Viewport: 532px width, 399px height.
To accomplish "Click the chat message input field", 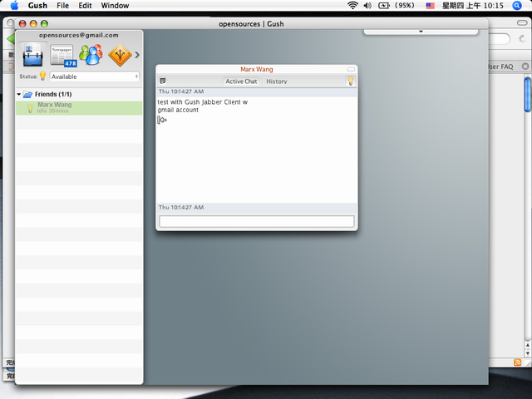I will pos(257,221).
